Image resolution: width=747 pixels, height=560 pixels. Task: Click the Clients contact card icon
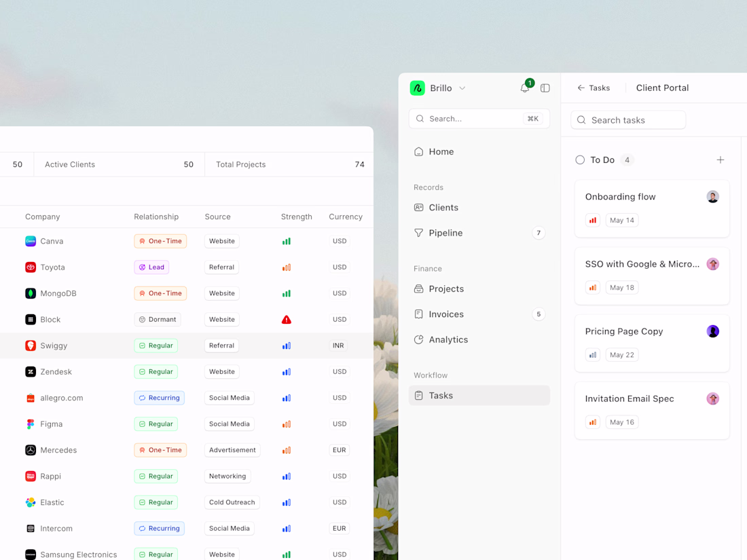419,208
